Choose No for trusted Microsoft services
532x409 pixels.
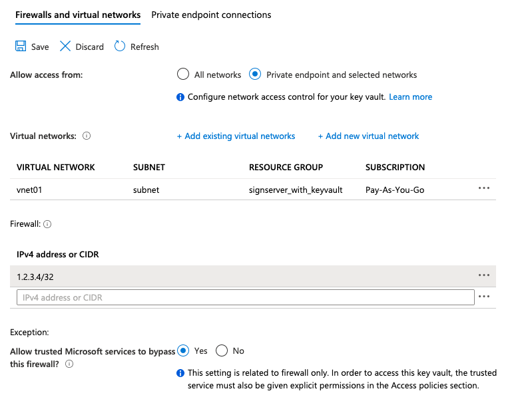(x=222, y=350)
